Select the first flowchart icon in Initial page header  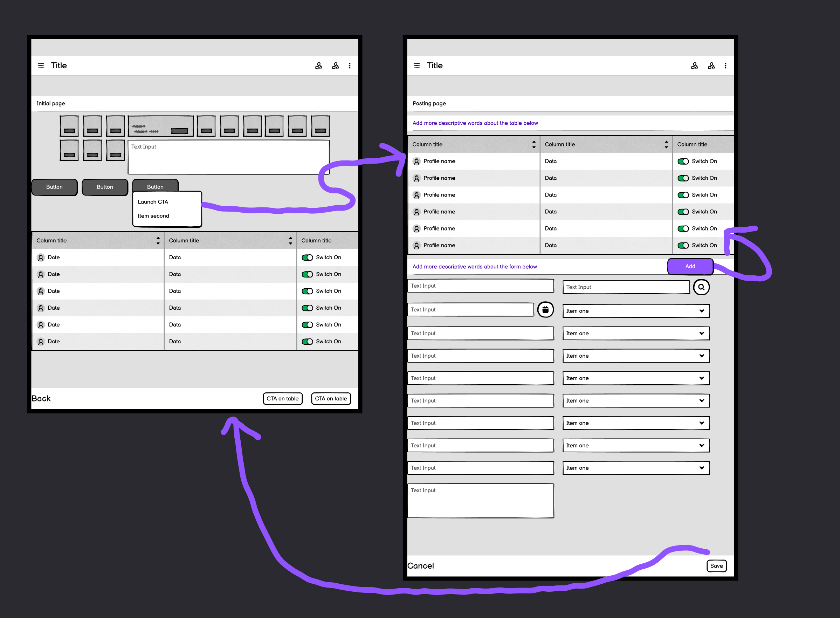319,66
